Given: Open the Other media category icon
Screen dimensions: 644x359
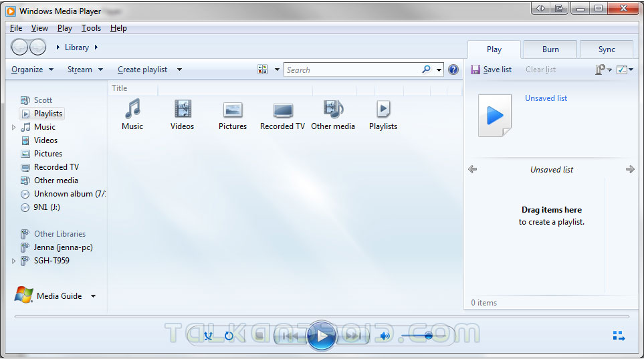Looking at the screenshot, I should click(333, 109).
